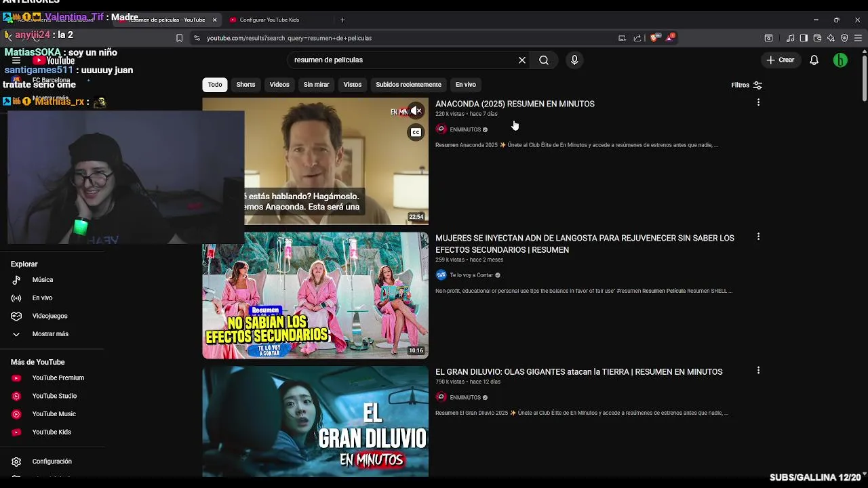Image resolution: width=868 pixels, height=488 pixels.
Task: Open ENMINUTOS channel under Anaconda video
Action: pyautogui.click(x=465, y=129)
